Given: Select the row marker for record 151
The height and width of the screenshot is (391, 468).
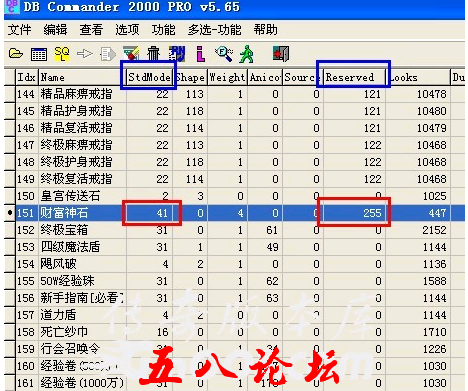Looking at the screenshot, I should pos(10,213).
